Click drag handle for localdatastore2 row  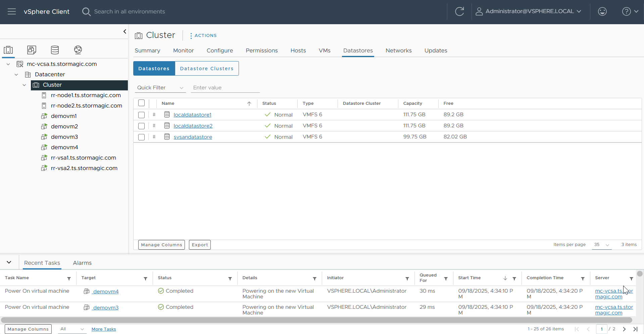[x=154, y=126]
